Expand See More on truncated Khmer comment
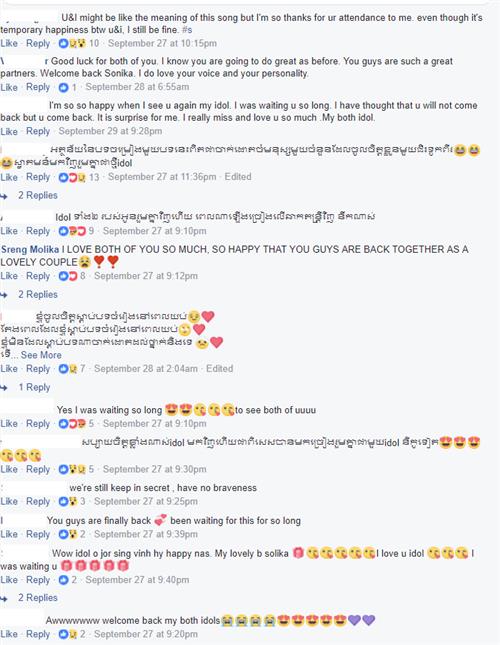Screen dimensions: 500x645 pos(41,355)
